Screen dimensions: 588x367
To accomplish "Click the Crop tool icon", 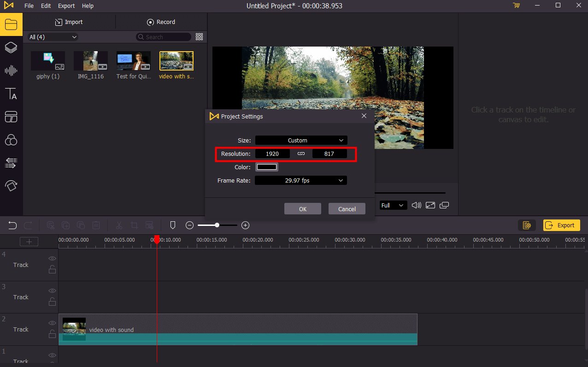I will coord(134,225).
